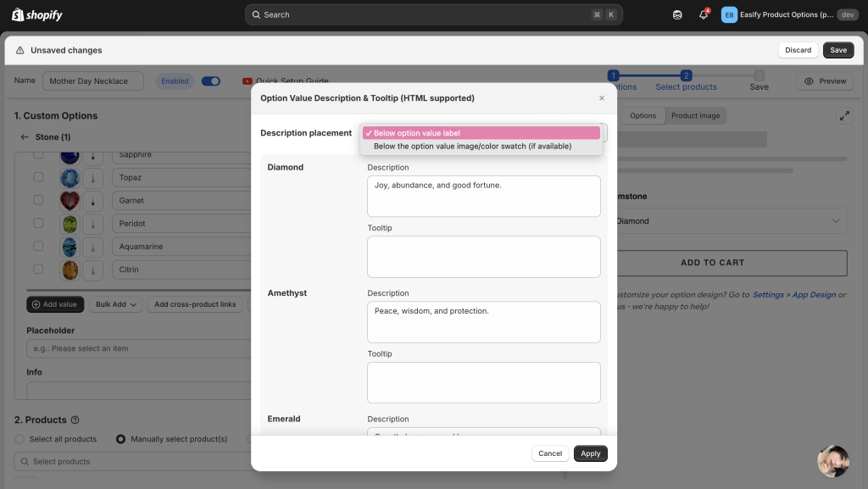Click the back arrow next to Stone (1)

(x=25, y=137)
